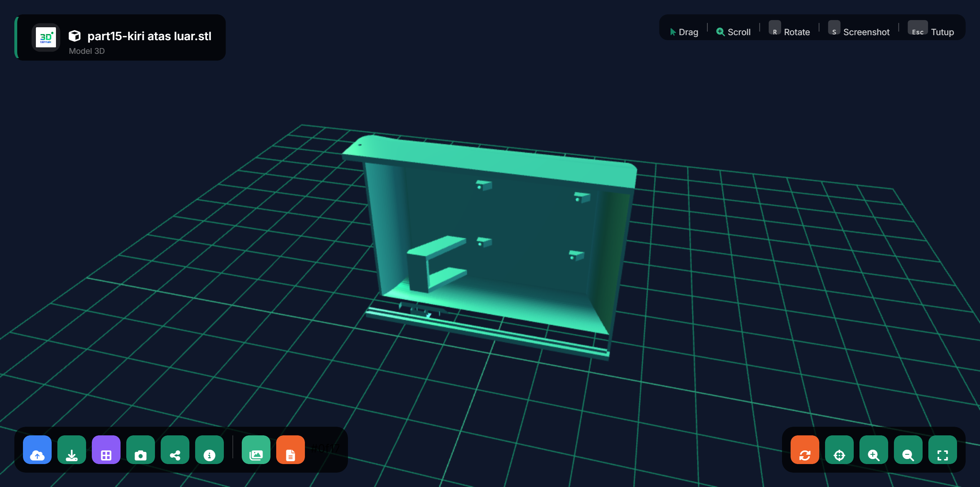The width and height of the screenshot is (980, 487).
Task: Enter fullscreen with the expand icon
Action: (943, 449)
